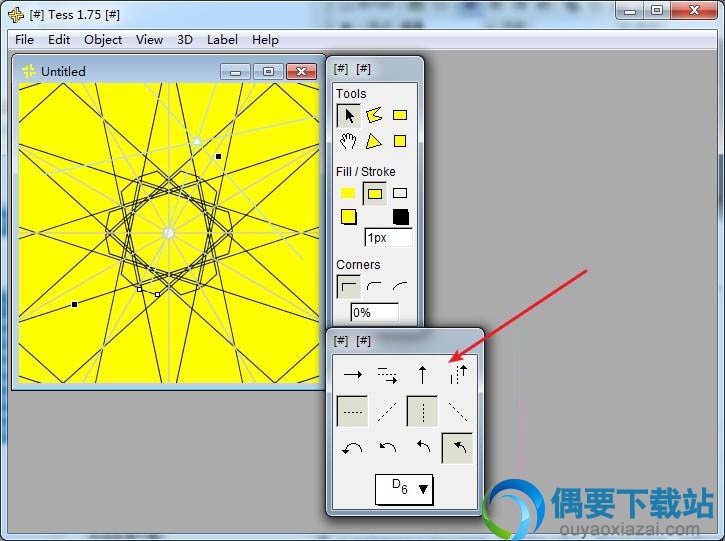Viewport: 725px width, 541px height.
Task: Select the square tool in Tools
Action: click(x=400, y=141)
